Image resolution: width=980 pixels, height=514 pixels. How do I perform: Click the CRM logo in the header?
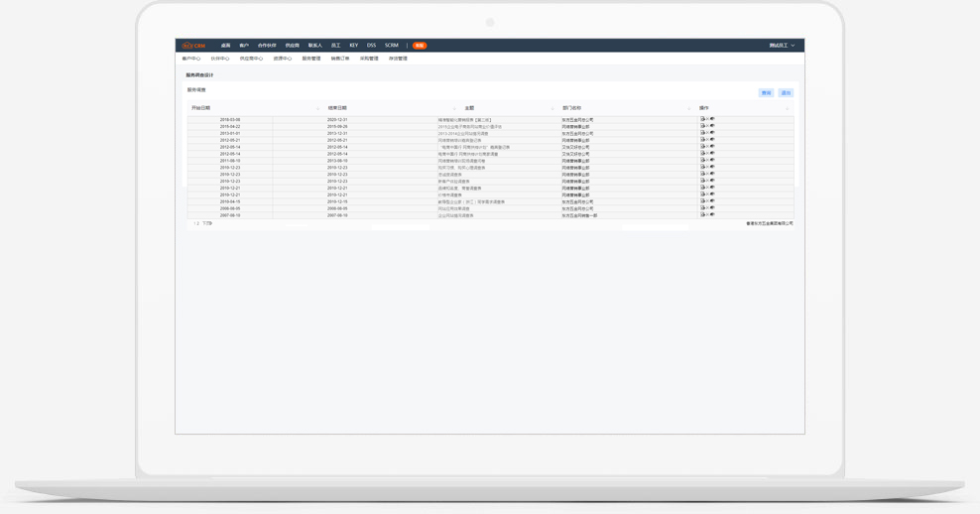(193, 46)
